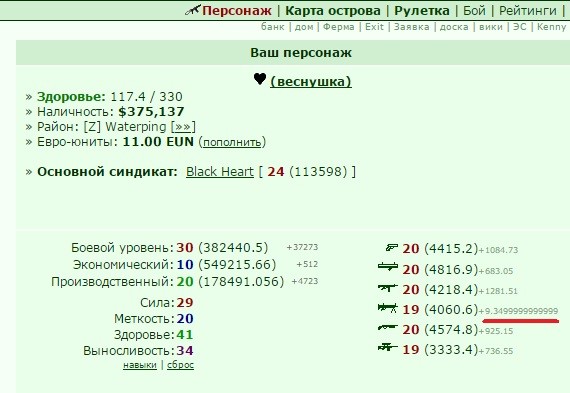This screenshot has height=393, width=570.
Task: Click the Exit link
Action: (374, 27)
